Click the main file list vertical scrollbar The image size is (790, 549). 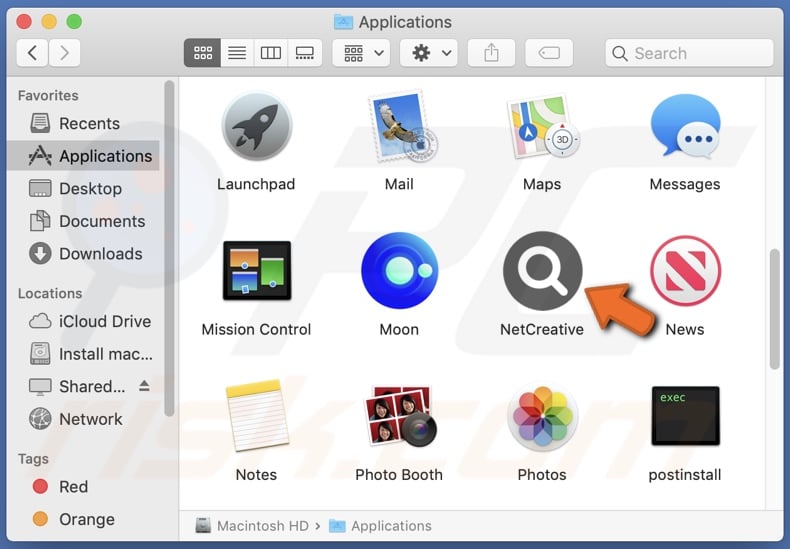tap(775, 310)
